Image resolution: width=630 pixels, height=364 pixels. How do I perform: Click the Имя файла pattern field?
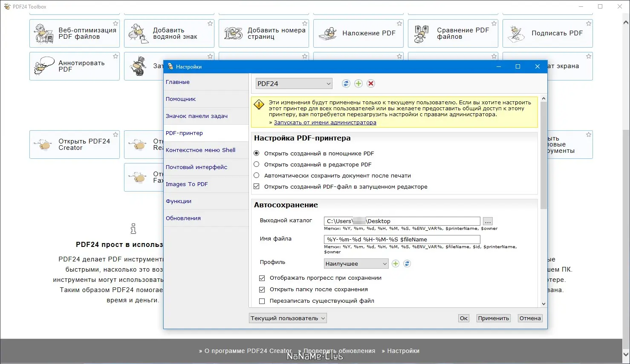[402, 240]
